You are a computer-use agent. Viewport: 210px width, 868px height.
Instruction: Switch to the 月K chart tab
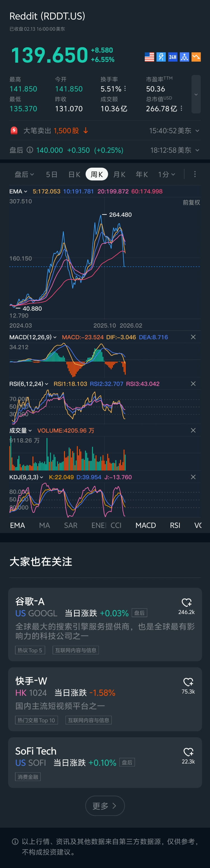pyautogui.click(x=119, y=174)
